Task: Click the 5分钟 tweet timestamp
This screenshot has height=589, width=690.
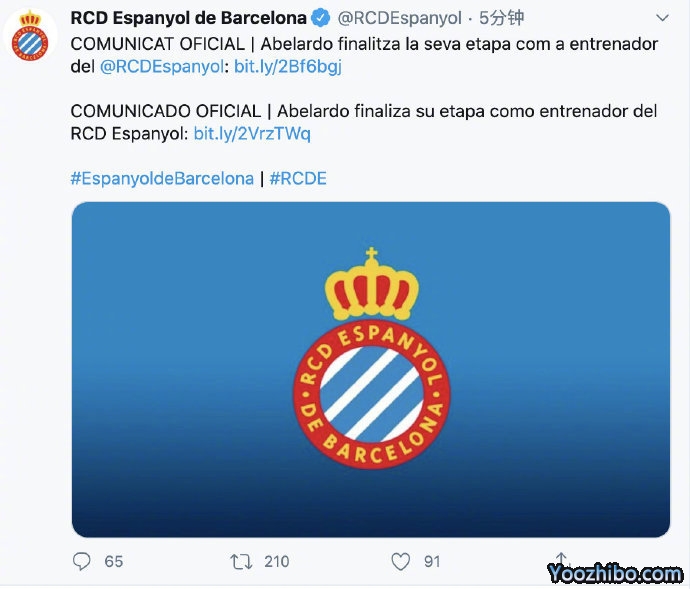Action: click(501, 18)
